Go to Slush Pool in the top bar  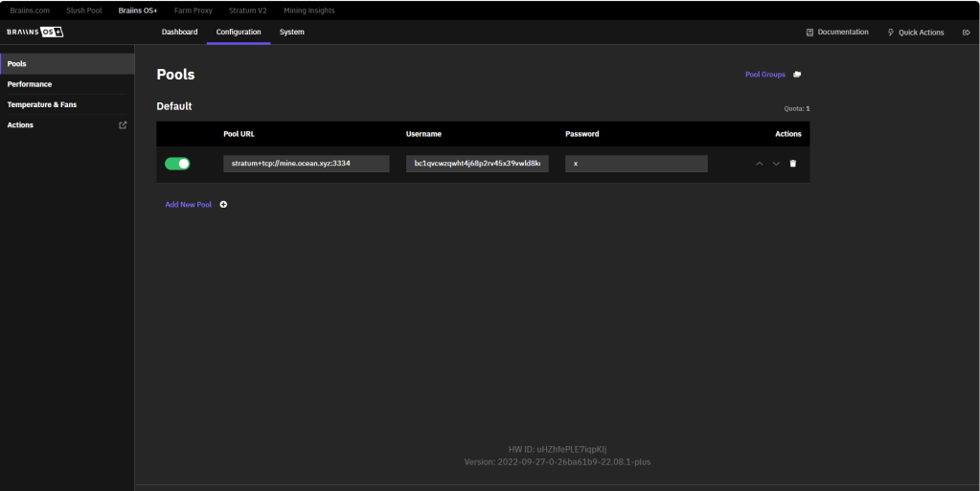click(x=82, y=10)
